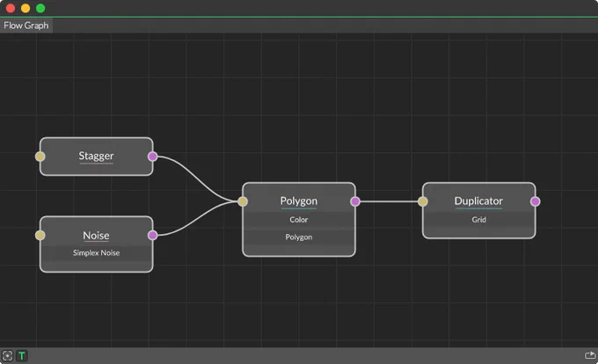This screenshot has height=364, width=598.
Task: Click the Noise node's purple output port
Action: (152, 235)
